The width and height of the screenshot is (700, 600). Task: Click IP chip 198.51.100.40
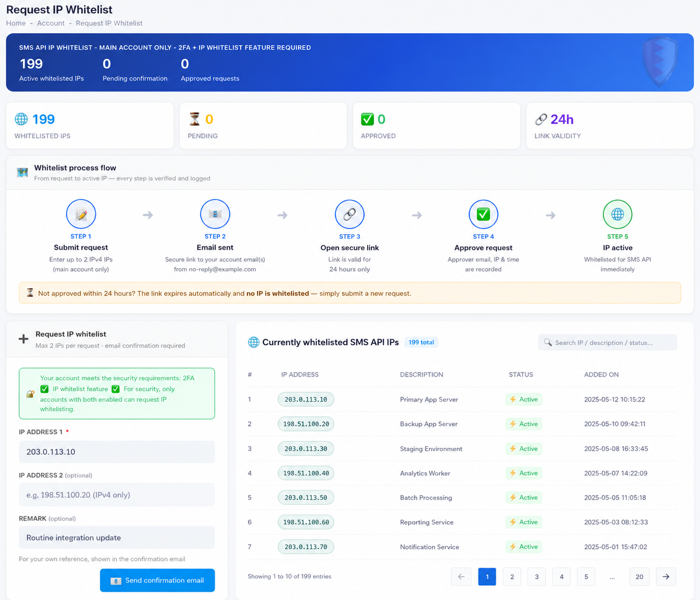pos(306,473)
